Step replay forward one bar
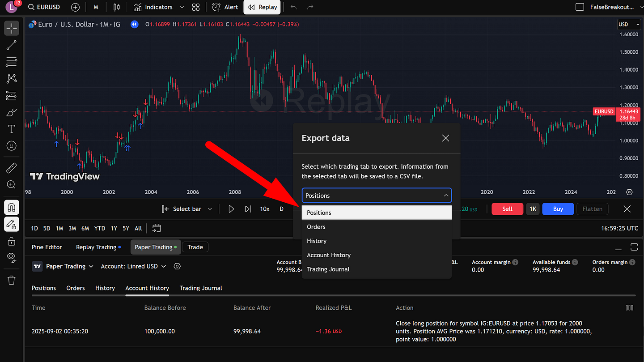 (248, 209)
